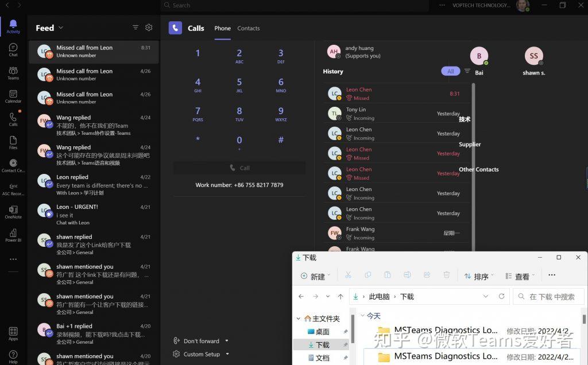
Task: Open the Wang replied 不能的 feed item
Action: coord(94,125)
